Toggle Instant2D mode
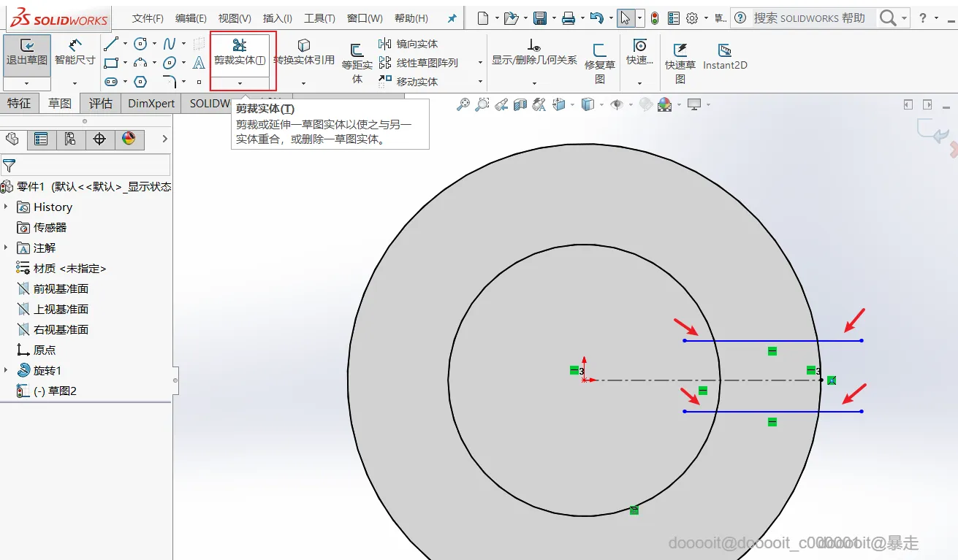The width and height of the screenshot is (958, 560). tap(724, 57)
